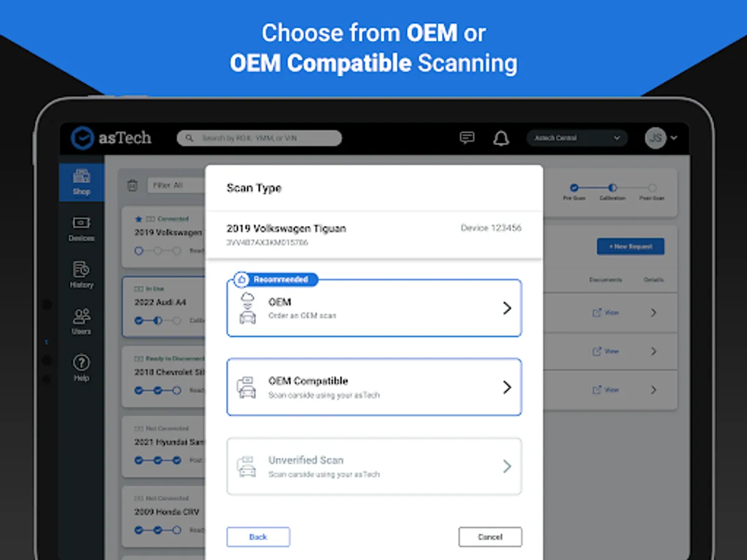Open the Shop sidebar tab
This screenshot has height=560, width=747.
click(82, 182)
